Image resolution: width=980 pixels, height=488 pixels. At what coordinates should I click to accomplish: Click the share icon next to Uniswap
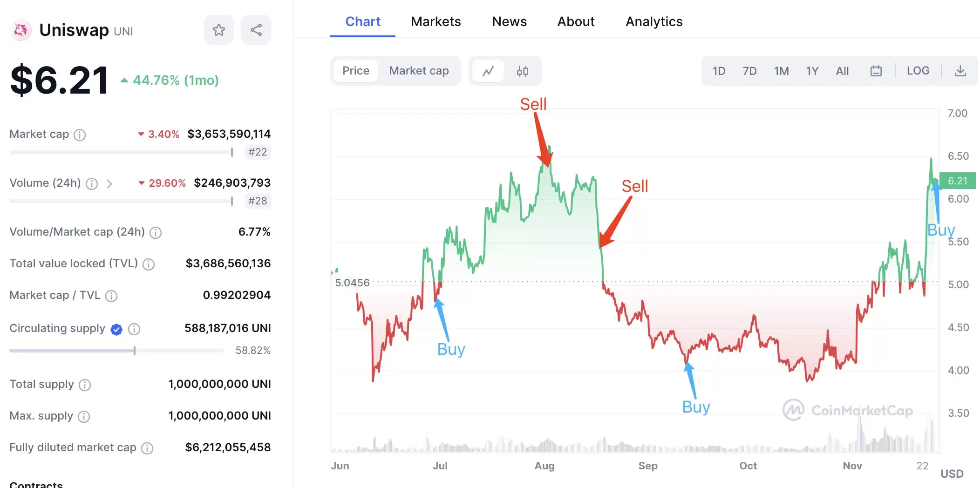coord(256,30)
